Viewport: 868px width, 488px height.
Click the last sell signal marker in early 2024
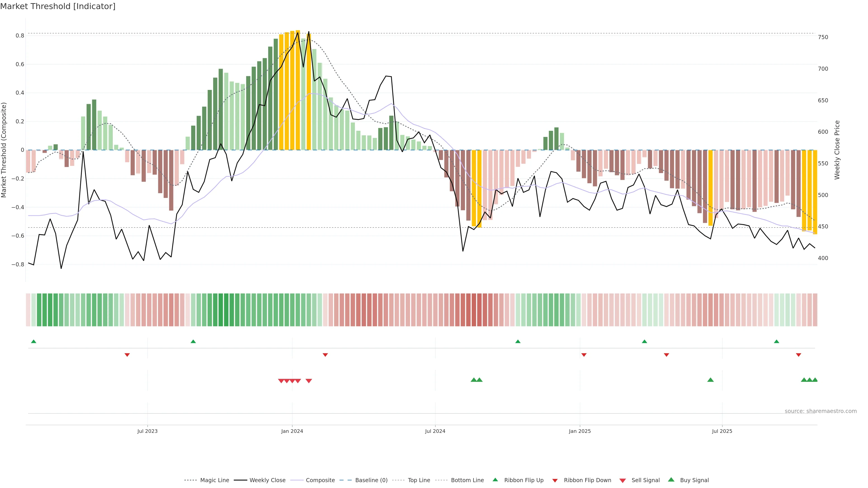pos(309,381)
